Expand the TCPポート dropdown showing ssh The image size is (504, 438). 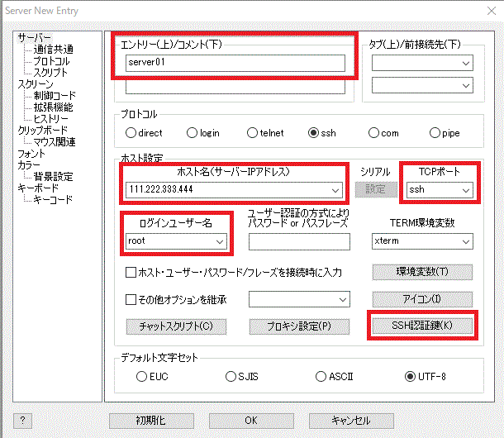pyautogui.click(x=466, y=190)
